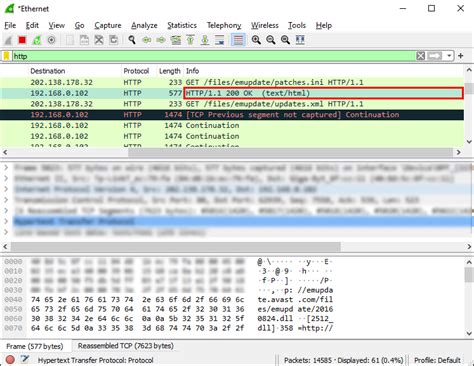Screen dimensions: 474x366
Task: Select the HTTP/1.1 200 OK (text/html) packet
Action: tap(232, 93)
